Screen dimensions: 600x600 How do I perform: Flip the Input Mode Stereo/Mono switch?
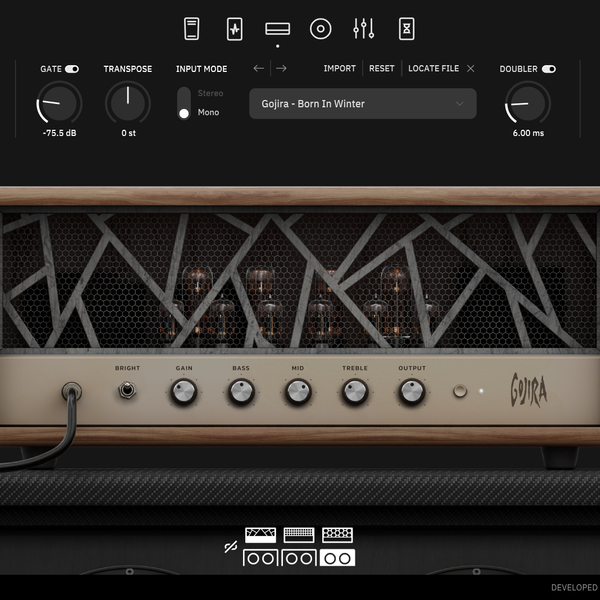[x=184, y=103]
